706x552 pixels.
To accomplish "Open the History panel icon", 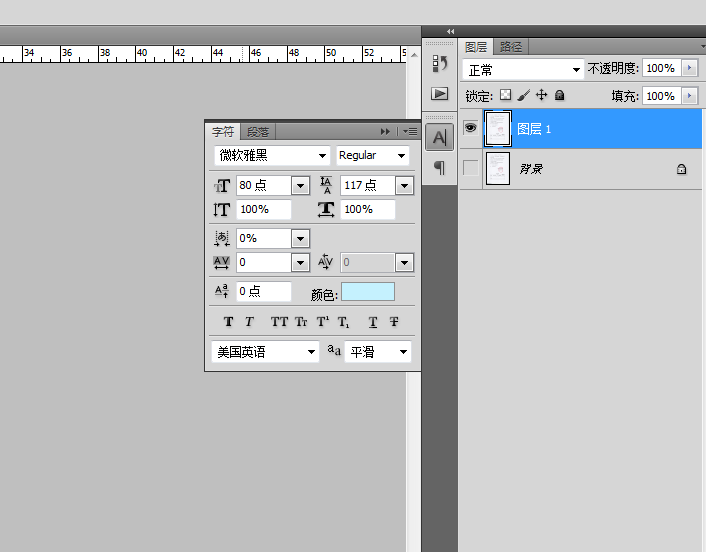I will [439, 64].
